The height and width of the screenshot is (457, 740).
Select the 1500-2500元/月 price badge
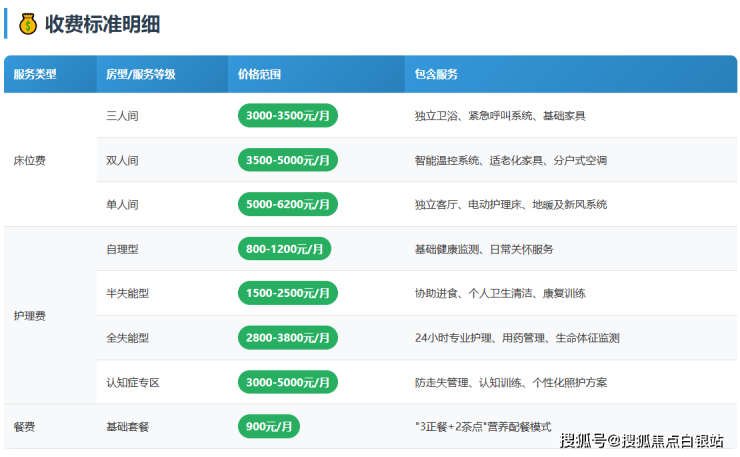click(x=288, y=293)
